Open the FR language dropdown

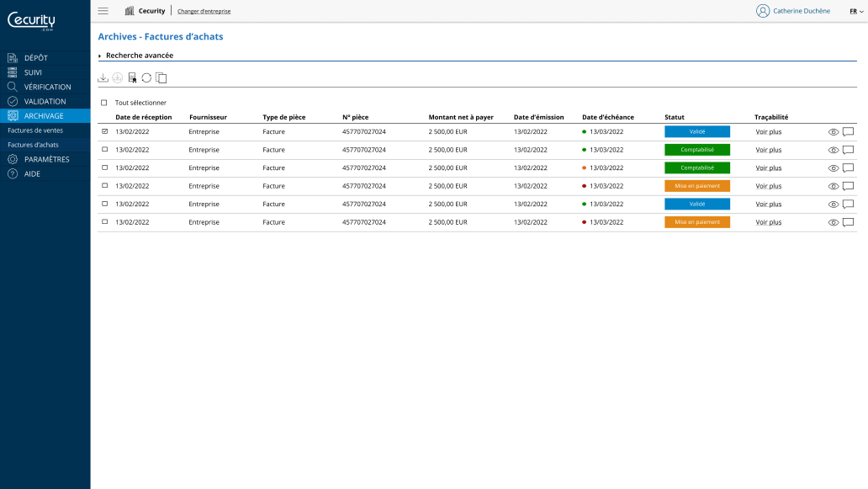(x=856, y=11)
